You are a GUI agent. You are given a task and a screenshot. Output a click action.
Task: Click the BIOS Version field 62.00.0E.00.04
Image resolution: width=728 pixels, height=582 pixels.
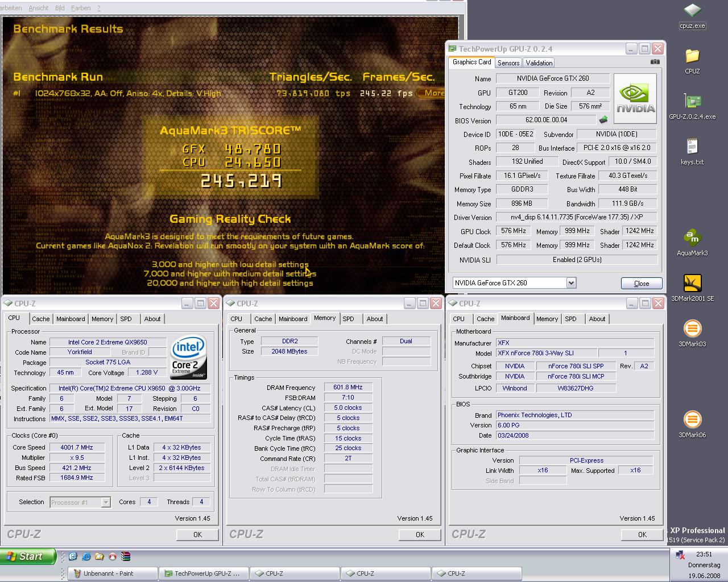pos(546,120)
